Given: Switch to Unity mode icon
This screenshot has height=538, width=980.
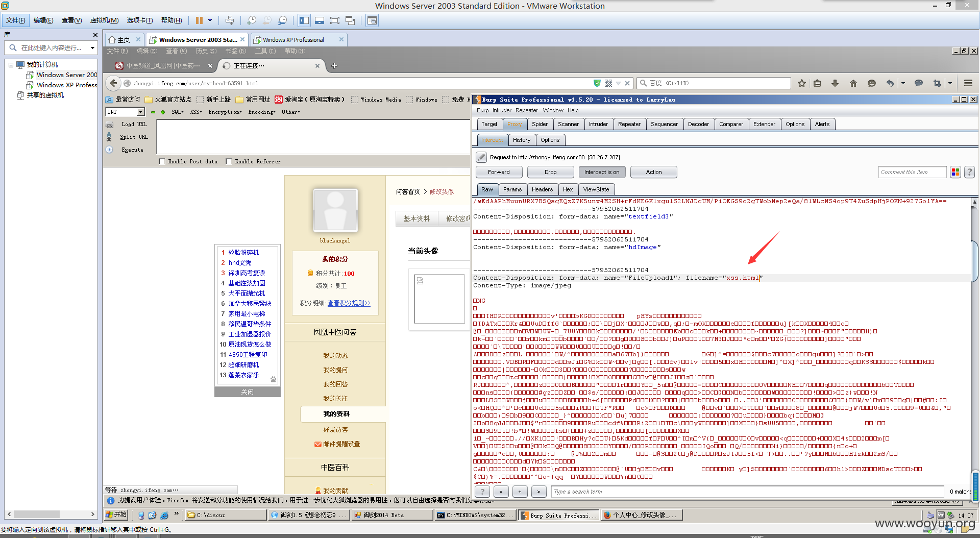Looking at the screenshot, I should [x=350, y=20].
